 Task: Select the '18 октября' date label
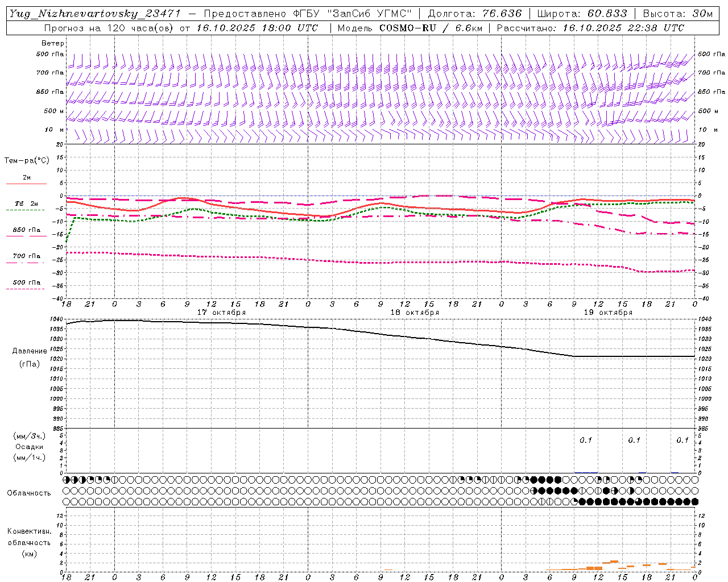coord(415,313)
